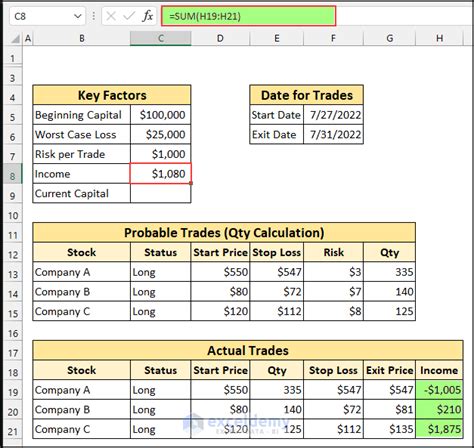Select column A header
Image resolution: width=474 pixels, height=448 pixels.
coord(28,38)
